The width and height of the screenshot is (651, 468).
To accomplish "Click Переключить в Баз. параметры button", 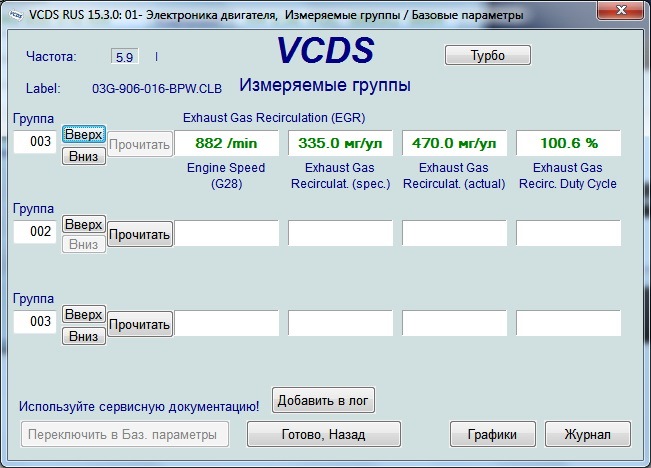I will coord(125,434).
